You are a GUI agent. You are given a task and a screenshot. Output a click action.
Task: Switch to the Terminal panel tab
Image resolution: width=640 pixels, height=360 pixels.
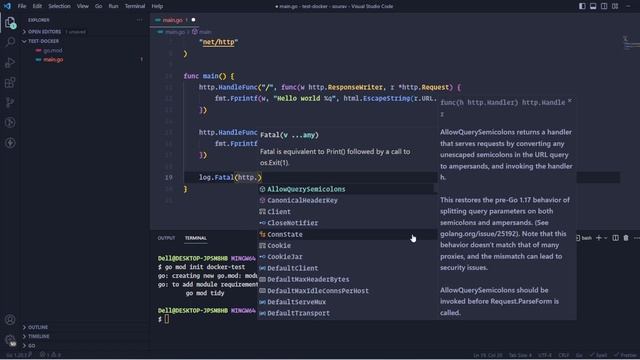(196, 238)
